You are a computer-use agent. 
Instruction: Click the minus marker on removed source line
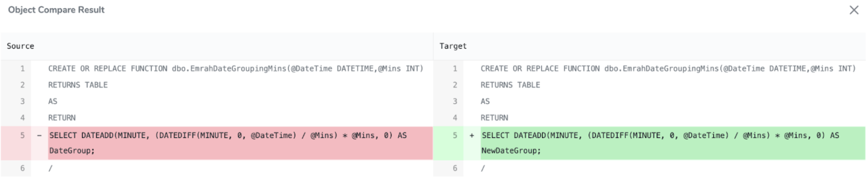point(40,136)
